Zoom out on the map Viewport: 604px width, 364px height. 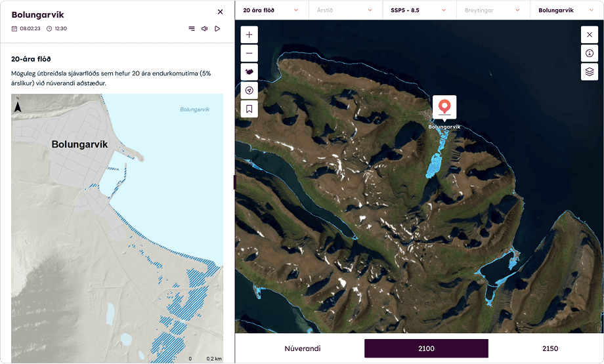point(249,54)
